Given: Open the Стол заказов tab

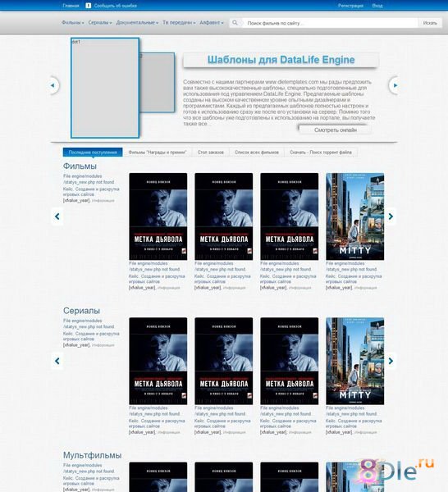Looking at the screenshot, I should click(211, 153).
